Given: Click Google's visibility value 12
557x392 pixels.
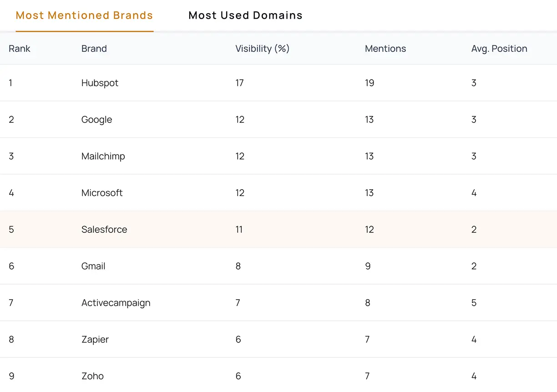Looking at the screenshot, I should point(240,120).
